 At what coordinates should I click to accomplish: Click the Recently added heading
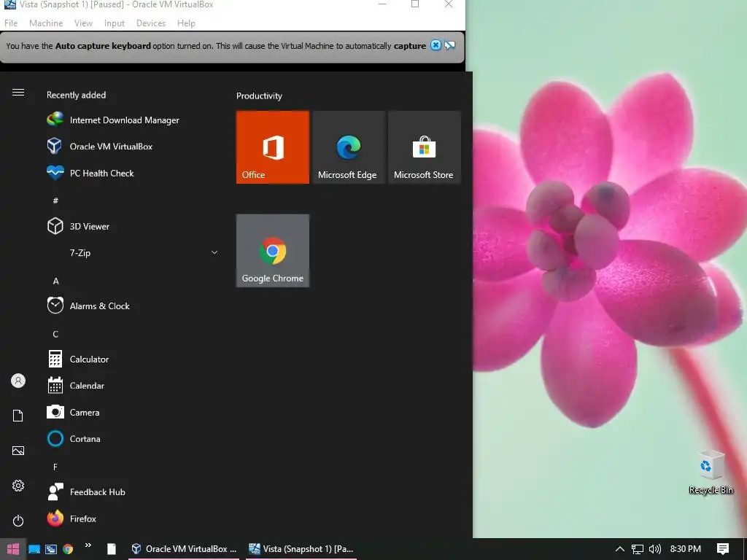coord(76,95)
